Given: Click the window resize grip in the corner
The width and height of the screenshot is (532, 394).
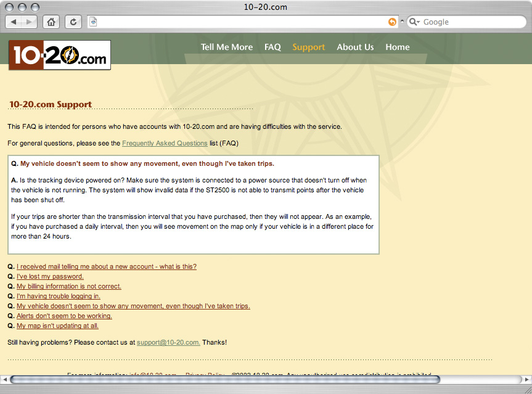Looking at the screenshot, I should tap(528, 390).
